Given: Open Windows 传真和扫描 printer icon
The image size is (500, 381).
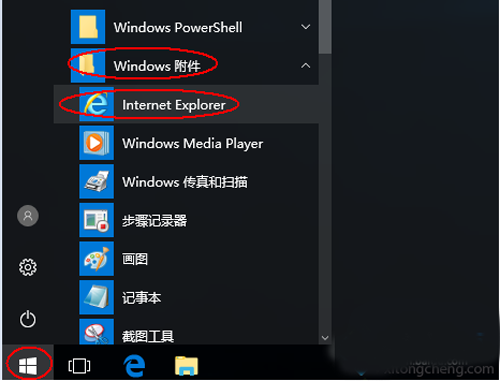Looking at the screenshot, I should [96, 182].
